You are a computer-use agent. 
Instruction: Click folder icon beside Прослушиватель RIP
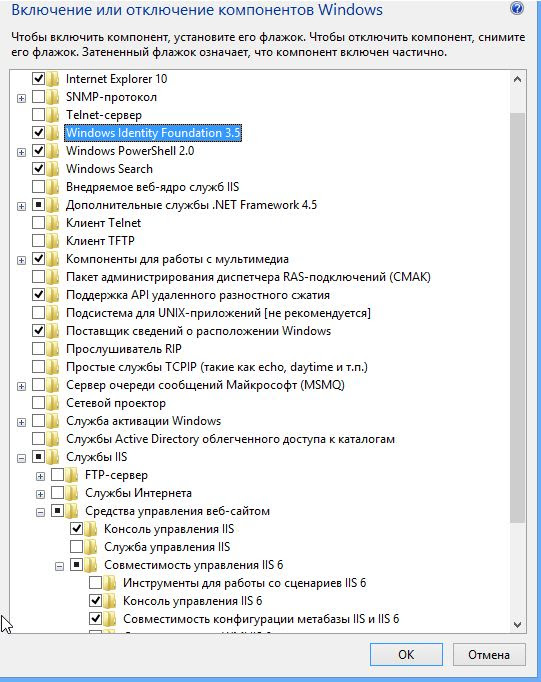[53, 349]
